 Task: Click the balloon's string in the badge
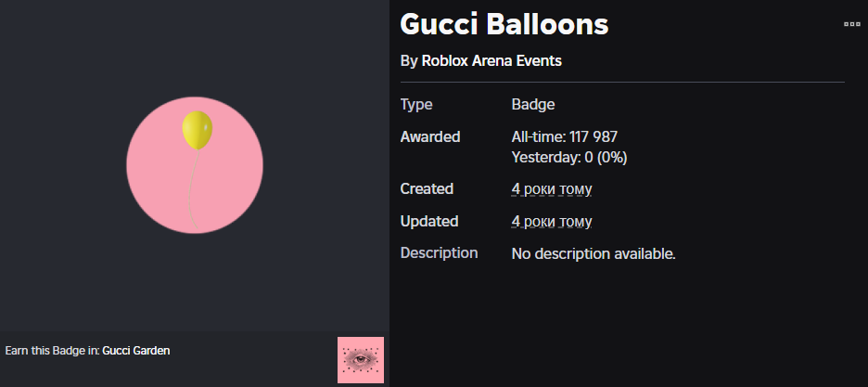click(192, 186)
